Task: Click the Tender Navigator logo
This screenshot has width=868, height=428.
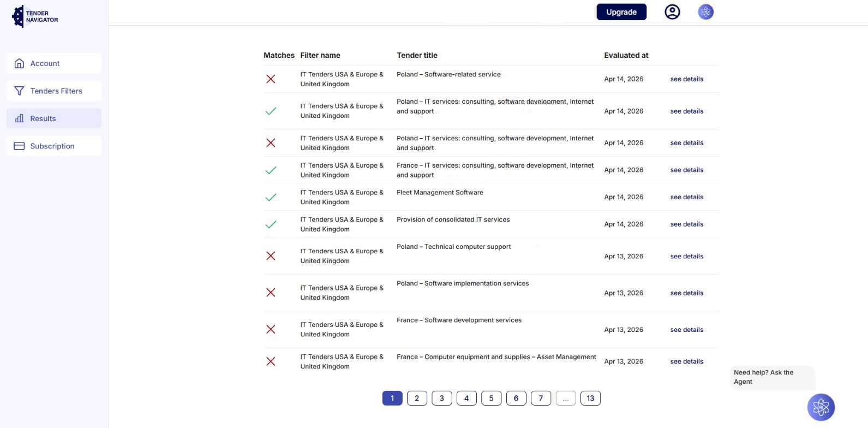Action: point(35,16)
